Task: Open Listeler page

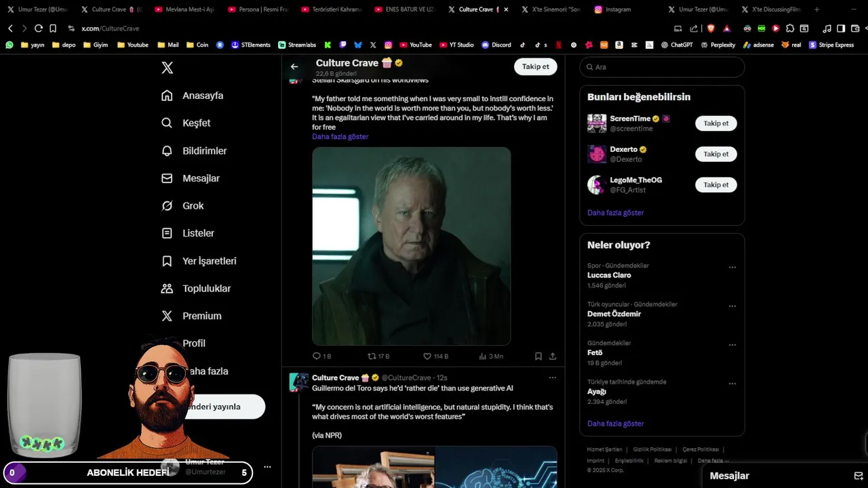Action: pyautogui.click(x=188, y=233)
